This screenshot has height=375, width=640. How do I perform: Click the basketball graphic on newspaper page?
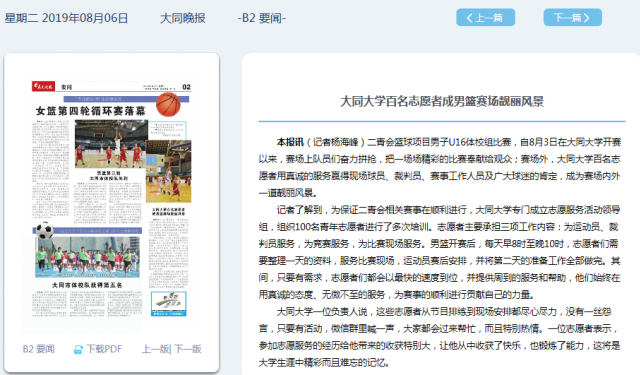pos(168,104)
